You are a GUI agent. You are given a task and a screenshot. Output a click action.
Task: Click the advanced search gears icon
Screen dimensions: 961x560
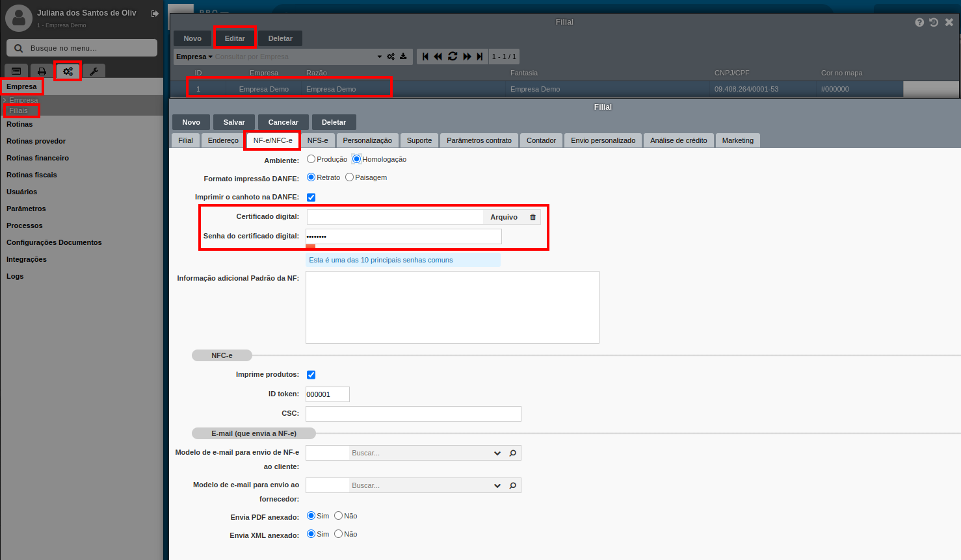pyautogui.click(x=391, y=57)
